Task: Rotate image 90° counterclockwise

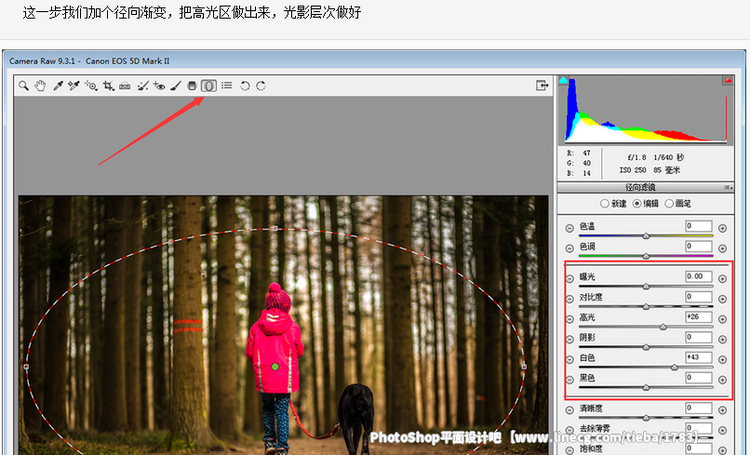Action: 245,86
